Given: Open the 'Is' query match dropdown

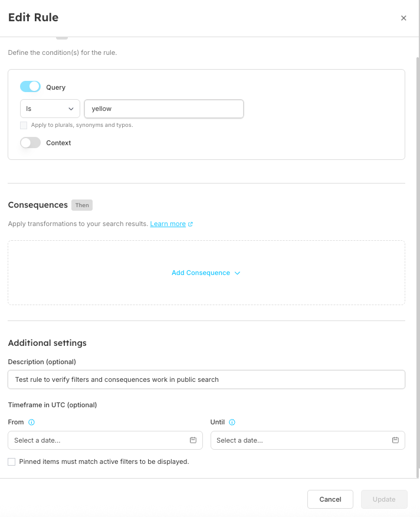Looking at the screenshot, I should pos(50,109).
